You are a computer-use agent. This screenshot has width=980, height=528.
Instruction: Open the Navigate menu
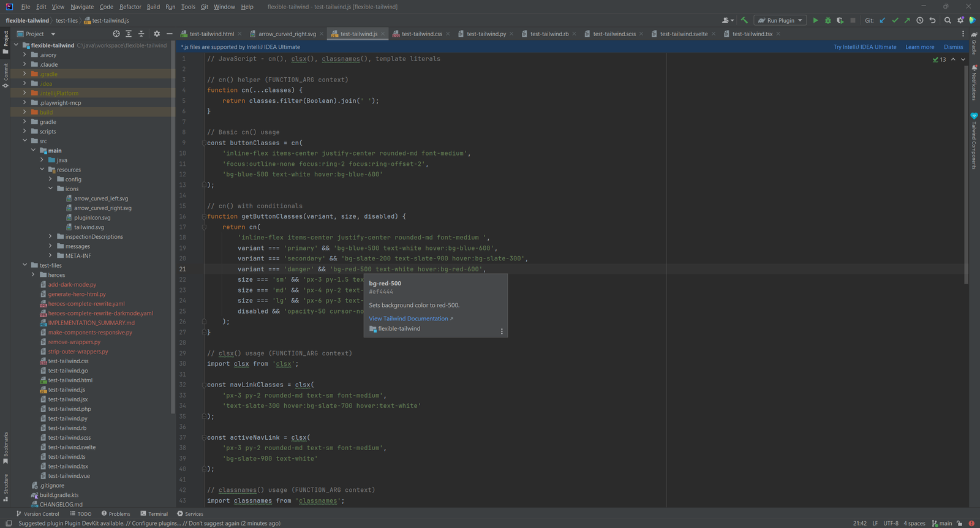click(82, 7)
